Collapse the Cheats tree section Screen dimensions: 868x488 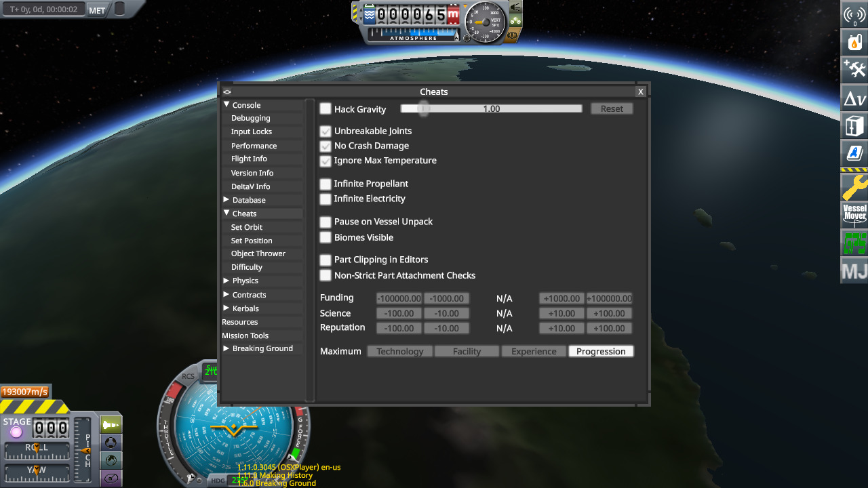tap(227, 213)
